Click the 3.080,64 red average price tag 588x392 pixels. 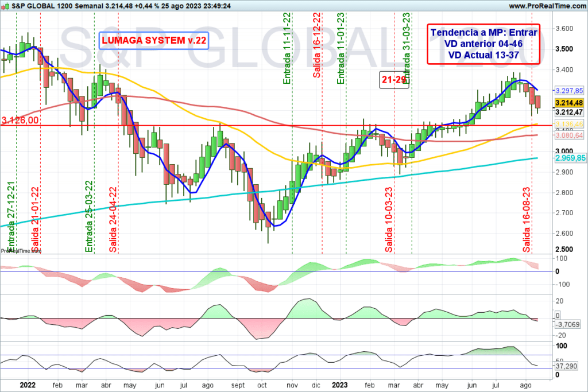(569, 135)
